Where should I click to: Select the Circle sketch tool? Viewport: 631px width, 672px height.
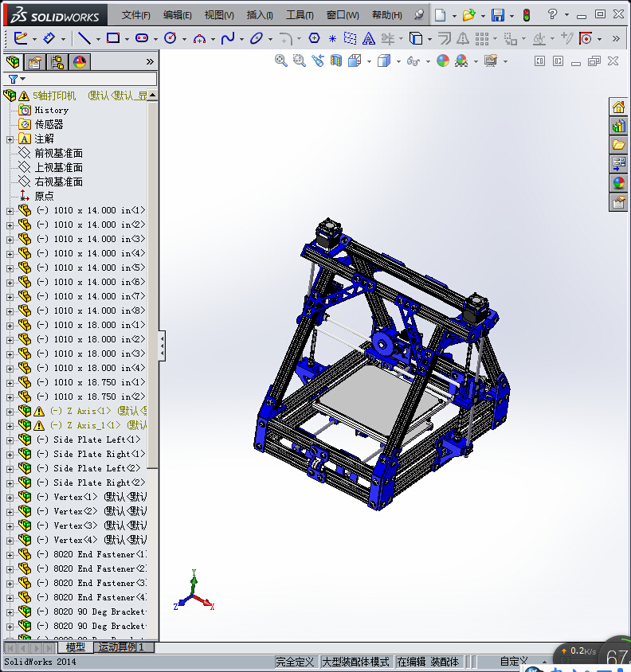[170, 38]
